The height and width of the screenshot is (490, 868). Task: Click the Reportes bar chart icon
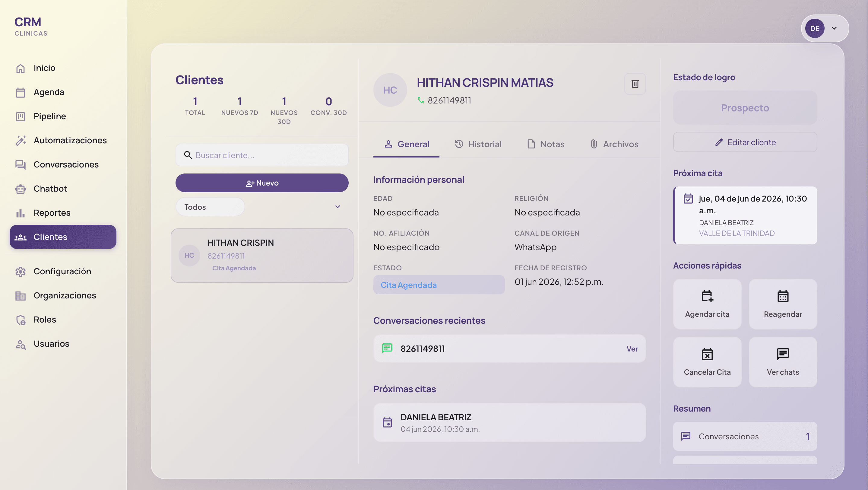tap(21, 213)
